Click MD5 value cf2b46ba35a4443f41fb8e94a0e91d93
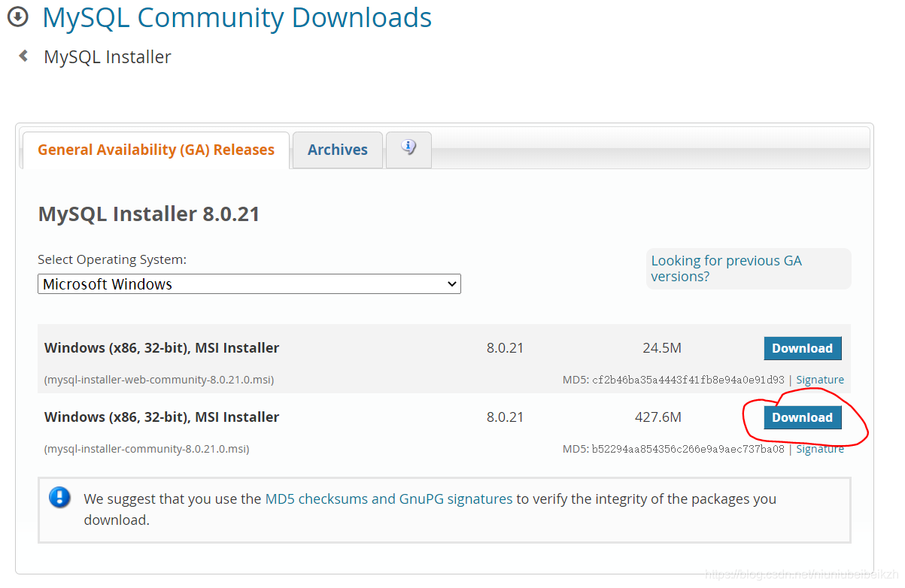The width and height of the screenshot is (905, 588). 688,380
